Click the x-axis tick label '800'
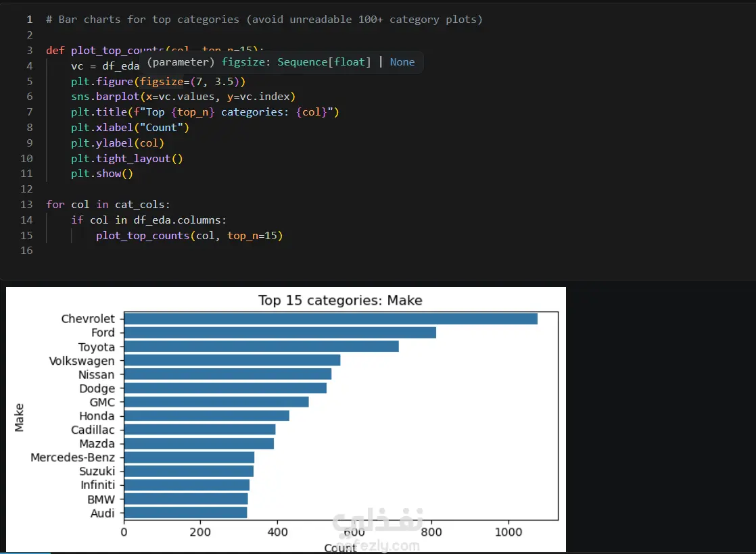 [x=431, y=532]
